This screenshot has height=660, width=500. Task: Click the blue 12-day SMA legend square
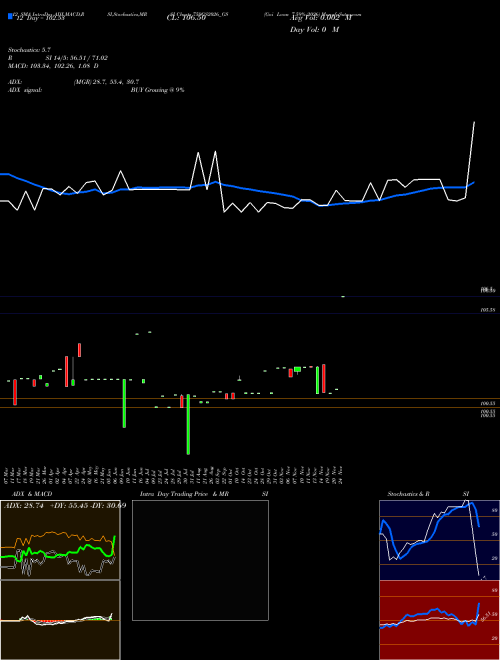pyautogui.click(x=10, y=16)
